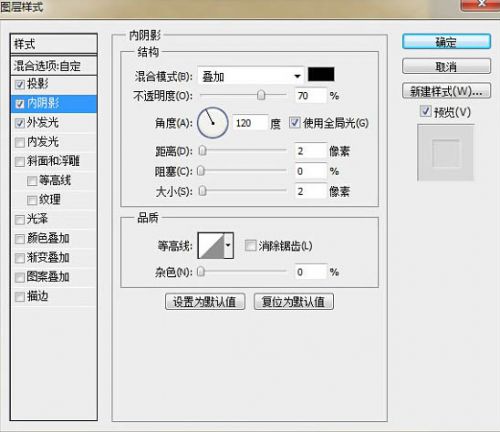Click the layer style preview thumbnail
This screenshot has height=432, width=500.
446,153
